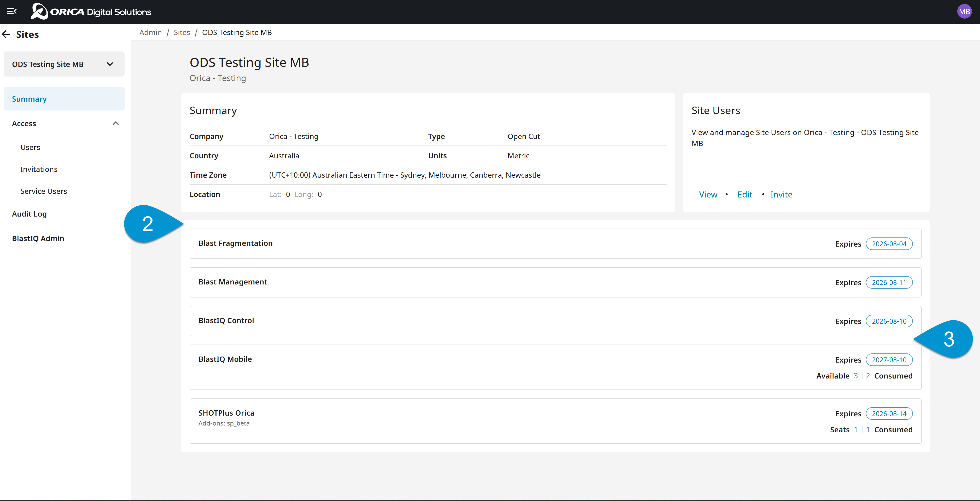The image size is (980, 501).
Task: Click the time zone value text
Action: point(404,175)
